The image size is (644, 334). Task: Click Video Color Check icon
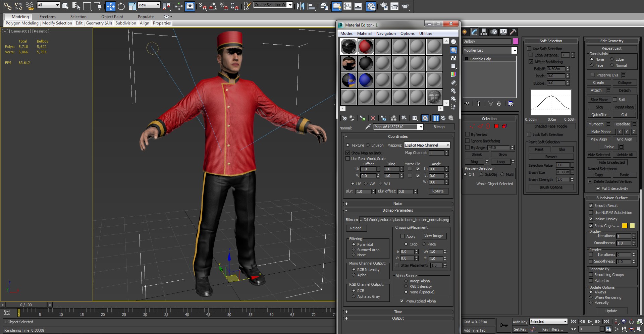tap(453, 74)
